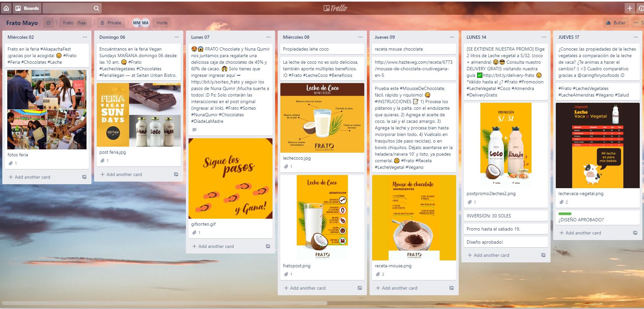Open the lechecoco.jpg card image
The height and width of the screenshot is (309, 644).
point(322,118)
